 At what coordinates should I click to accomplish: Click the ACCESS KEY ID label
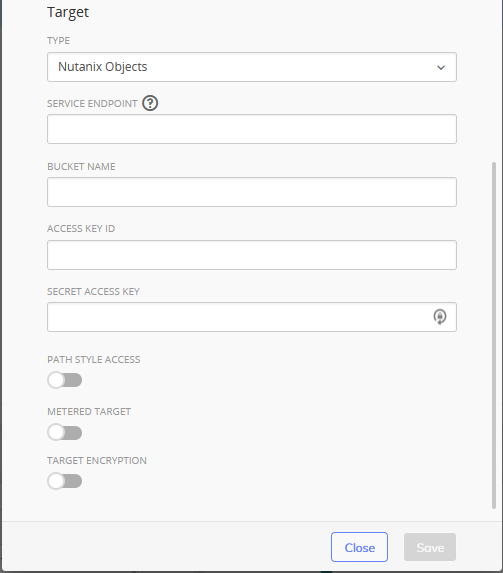(x=81, y=229)
